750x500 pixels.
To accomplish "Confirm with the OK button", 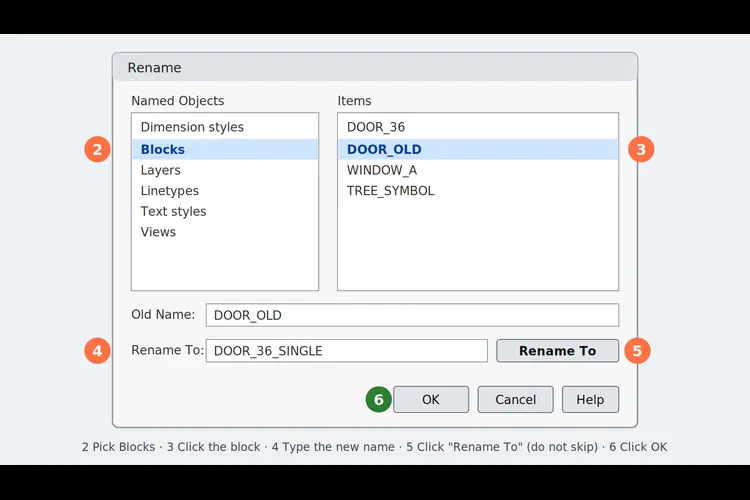I will coord(431,400).
